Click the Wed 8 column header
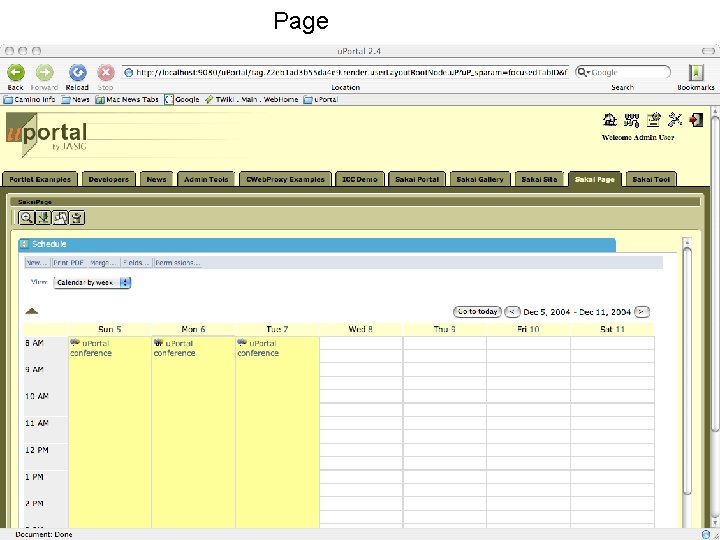The width and height of the screenshot is (720, 540). click(360, 329)
